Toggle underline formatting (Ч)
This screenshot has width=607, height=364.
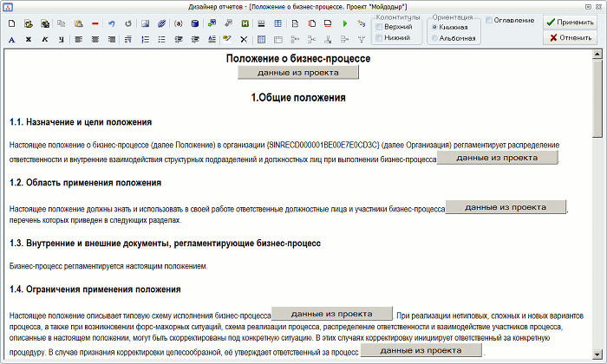tap(62, 40)
